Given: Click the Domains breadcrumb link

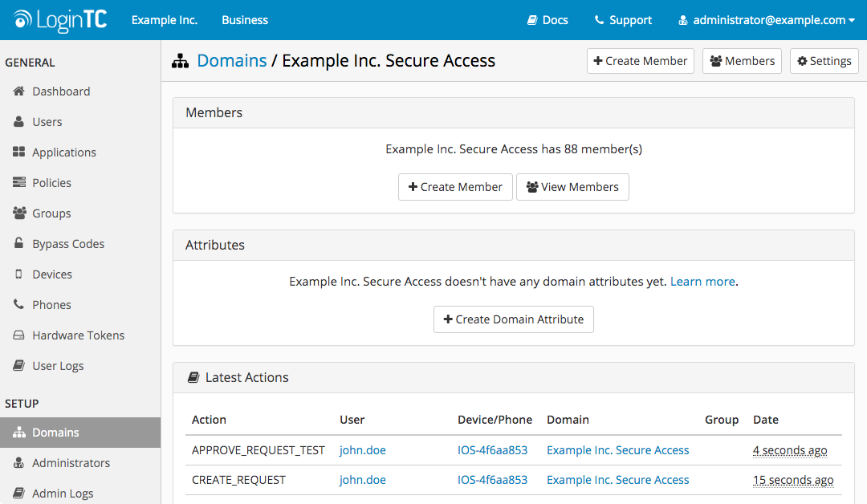Looking at the screenshot, I should (232, 60).
